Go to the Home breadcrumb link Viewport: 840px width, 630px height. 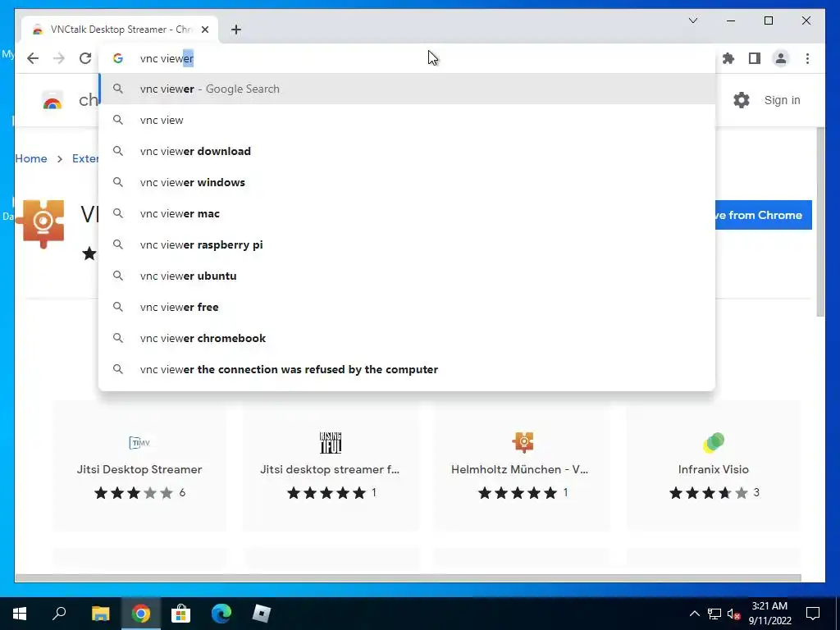(31, 158)
